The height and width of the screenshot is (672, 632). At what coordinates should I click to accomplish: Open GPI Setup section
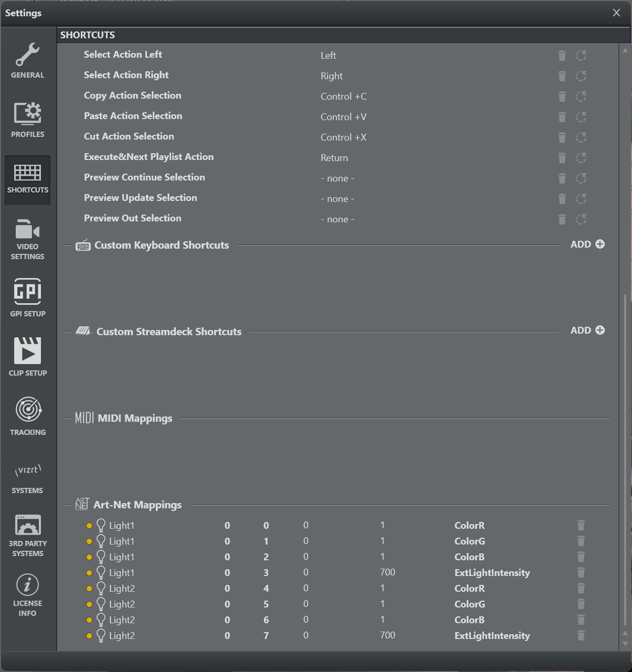point(28,297)
